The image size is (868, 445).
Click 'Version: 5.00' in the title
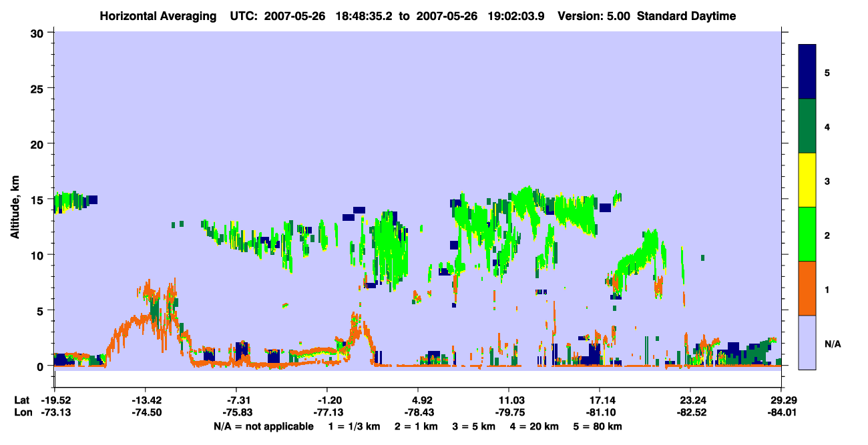[x=594, y=16]
